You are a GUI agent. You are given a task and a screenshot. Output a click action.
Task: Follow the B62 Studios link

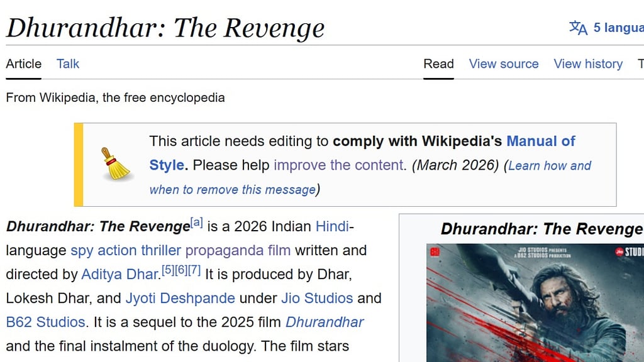(x=45, y=322)
